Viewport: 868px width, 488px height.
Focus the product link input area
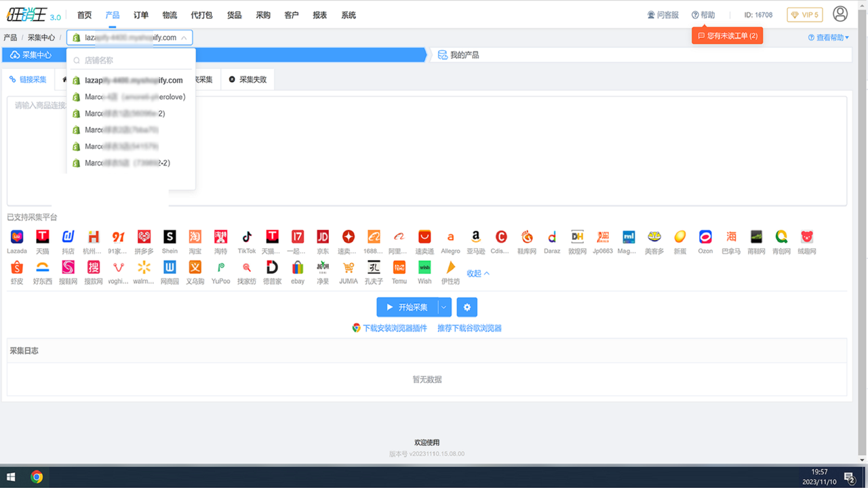coord(427,150)
